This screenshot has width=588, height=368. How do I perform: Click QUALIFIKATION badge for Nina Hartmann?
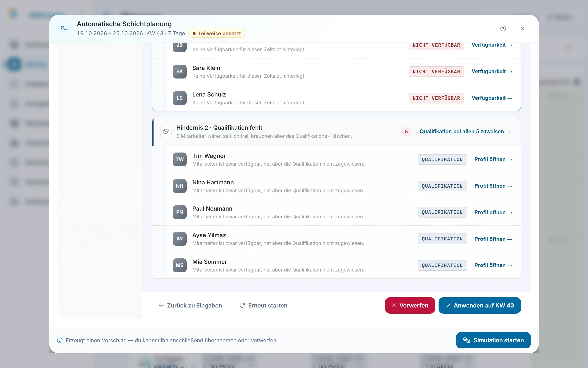pos(442,186)
